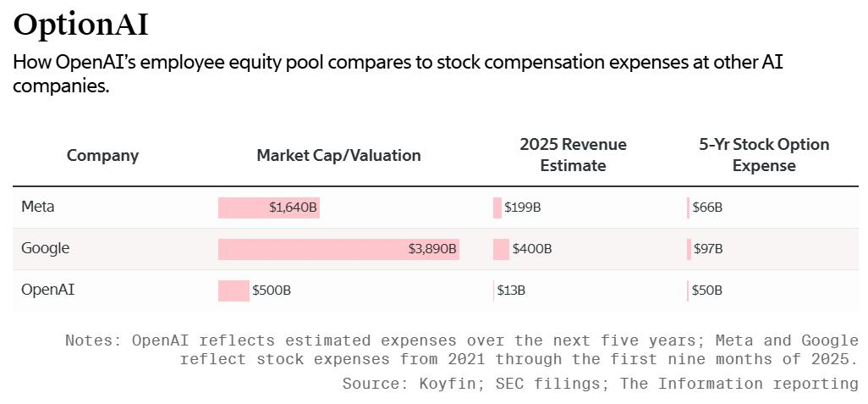The height and width of the screenshot is (404, 868).
Task: Select the Meta row label
Action: (38, 207)
